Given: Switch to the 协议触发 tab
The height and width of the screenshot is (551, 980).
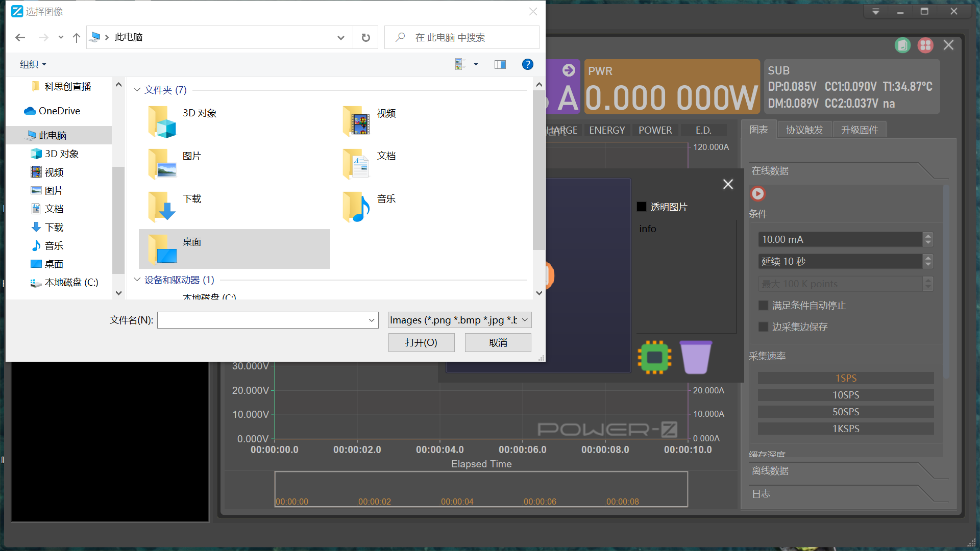Looking at the screenshot, I should point(804,130).
